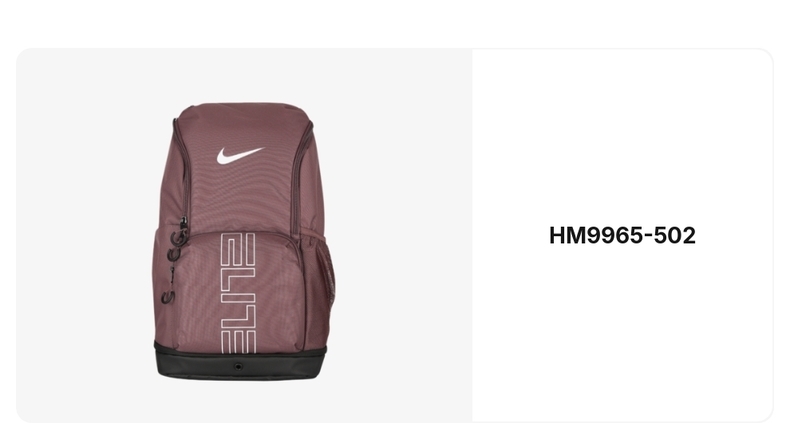Viewport: 790px width, 423px height.
Task: Click the round eyelet on black base
Action: click(x=238, y=367)
